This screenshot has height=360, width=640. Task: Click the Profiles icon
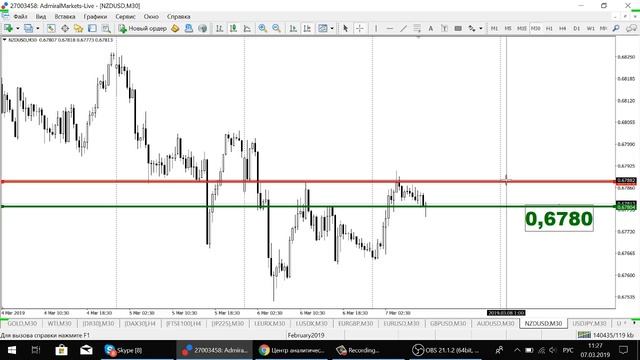point(29,28)
